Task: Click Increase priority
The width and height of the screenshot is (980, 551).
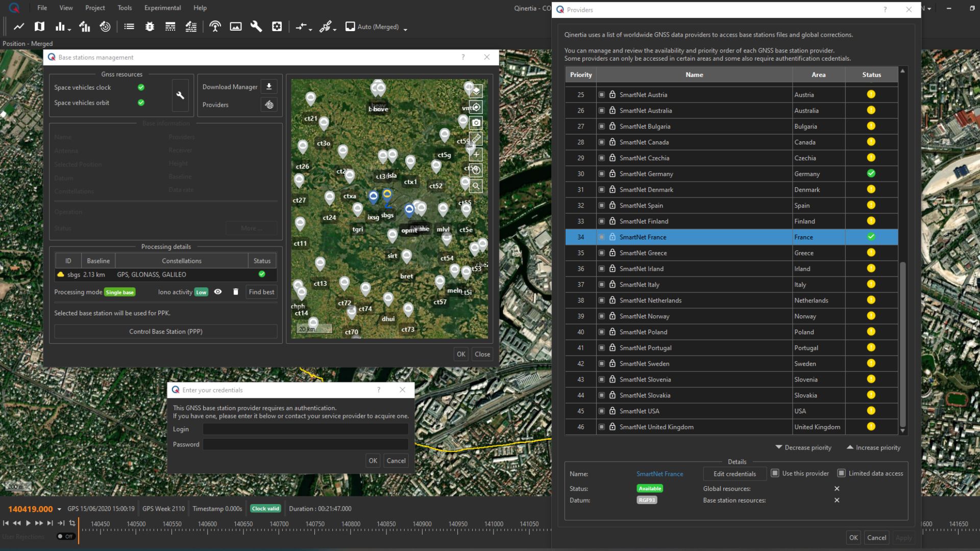Action: (873, 447)
